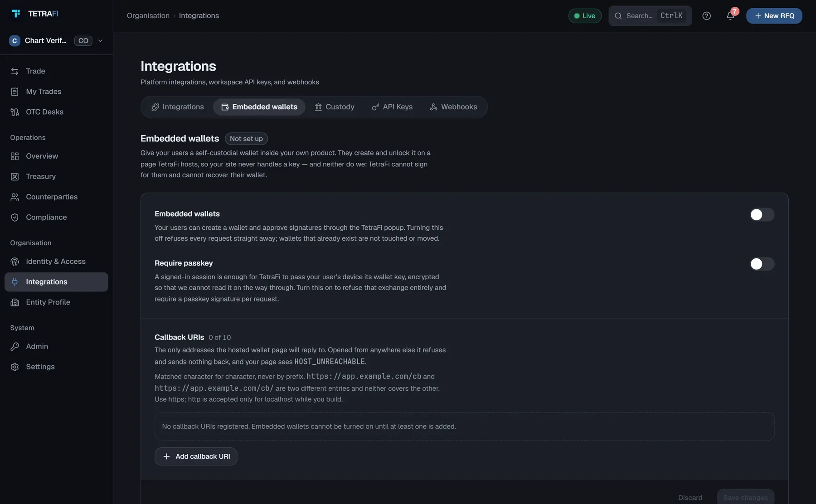Click the Compliance shield icon
816x504 pixels.
tap(15, 217)
